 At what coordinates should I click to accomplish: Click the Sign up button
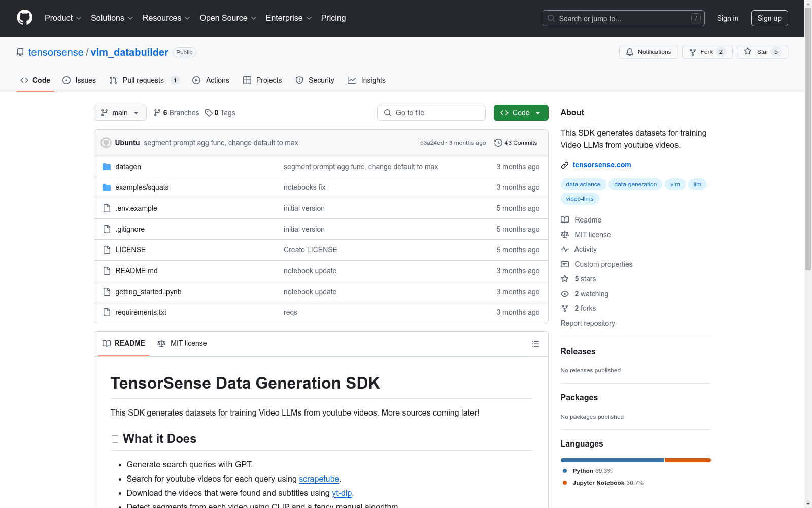(769, 18)
